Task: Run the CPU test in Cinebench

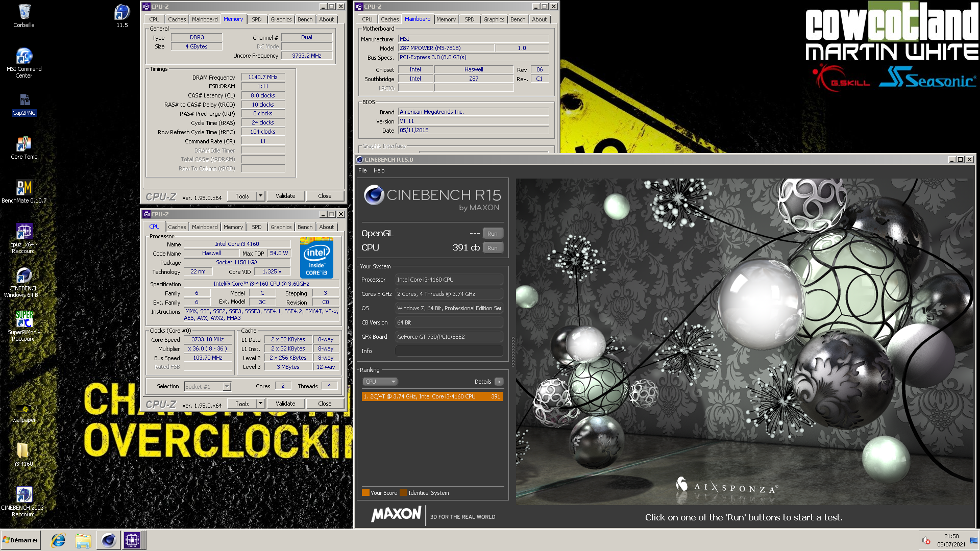Action: click(x=493, y=248)
